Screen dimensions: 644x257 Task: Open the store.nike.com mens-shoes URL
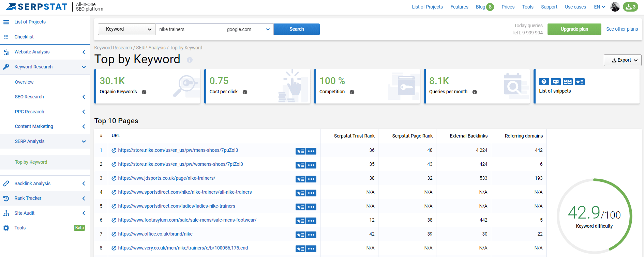tap(178, 150)
